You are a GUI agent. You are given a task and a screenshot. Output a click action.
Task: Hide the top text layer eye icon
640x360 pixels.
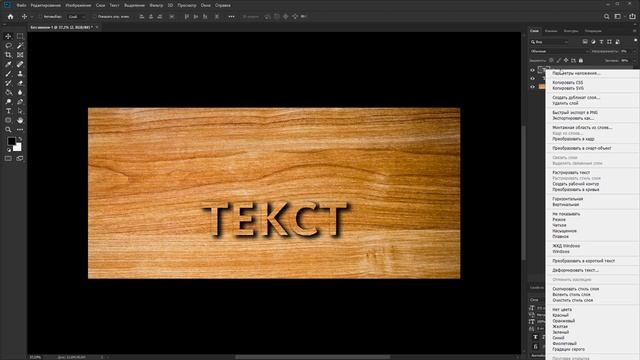(532, 70)
